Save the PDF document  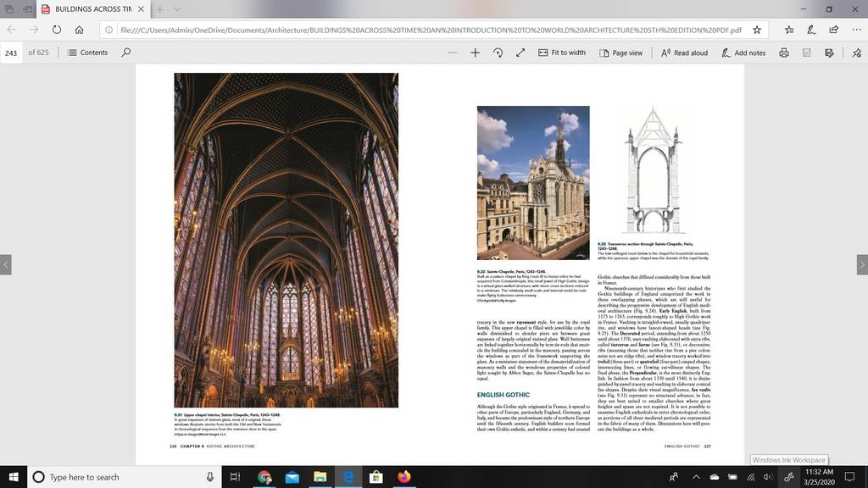[x=807, y=53]
